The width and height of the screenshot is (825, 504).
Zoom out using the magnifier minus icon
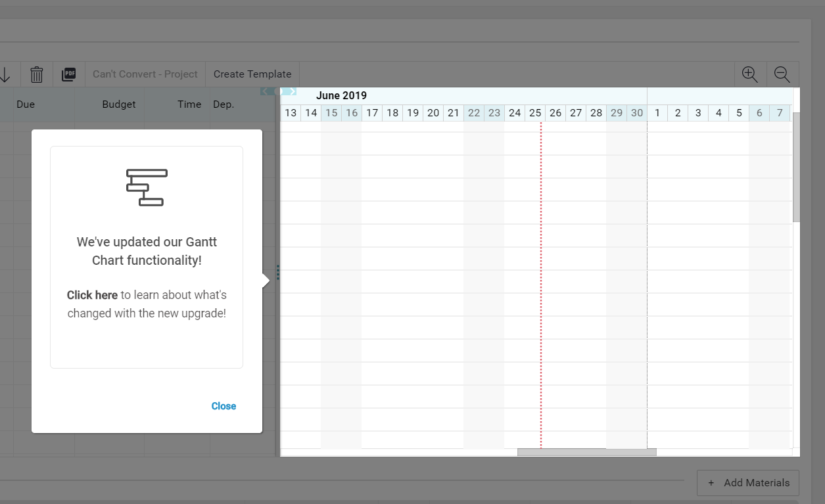tap(782, 74)
